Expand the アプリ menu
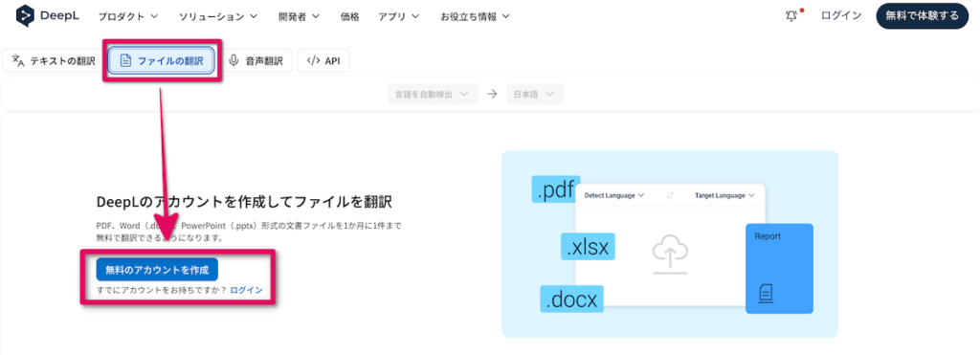This screenshot has width=980, height=355. click(x=399, y=17)
